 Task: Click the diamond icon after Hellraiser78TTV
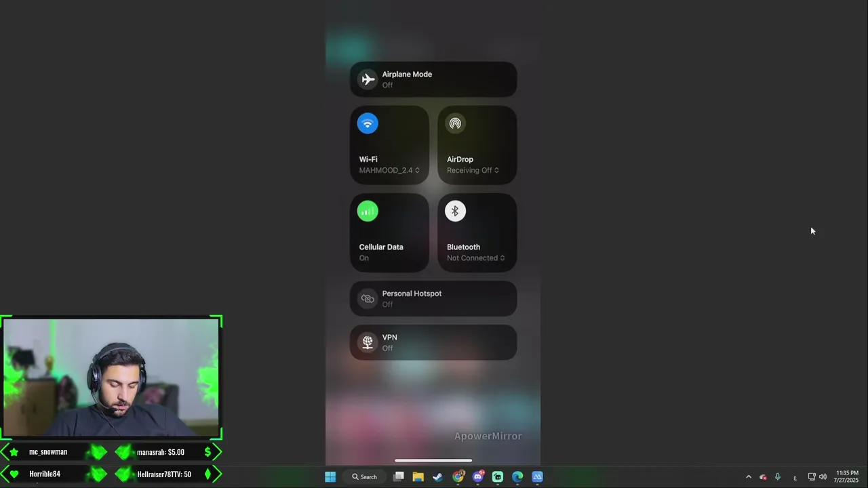pos(208,474)
